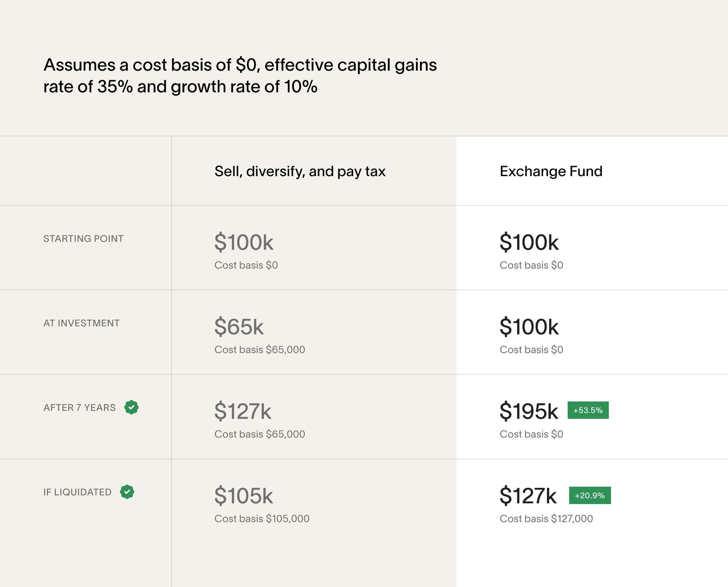Click the If Liquidated row label

point(77,492)
